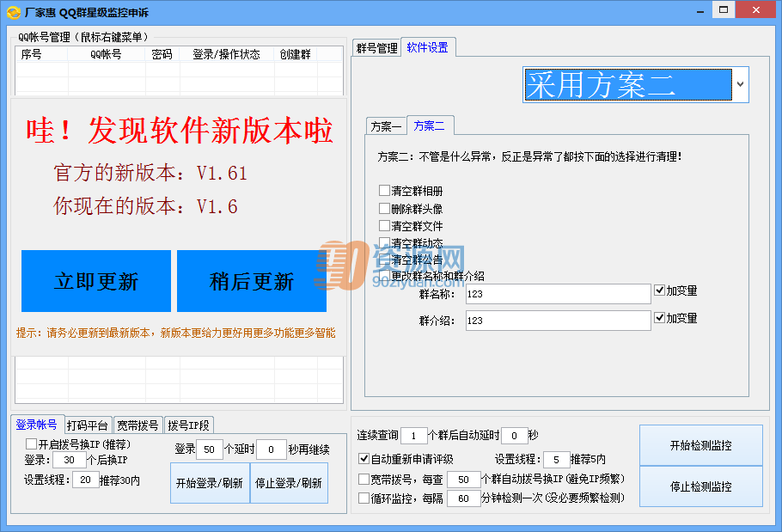Click the 群介绍 input field
The height and width of the screenshot is (532, 782).
point(558,320)
